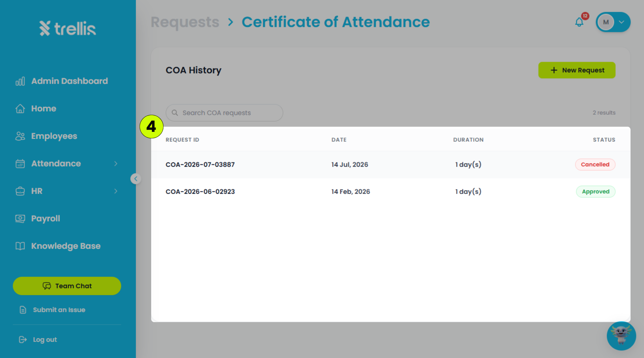Expand the HR submenu chevron
Screen dimensions: 644x358
(116, 191)
